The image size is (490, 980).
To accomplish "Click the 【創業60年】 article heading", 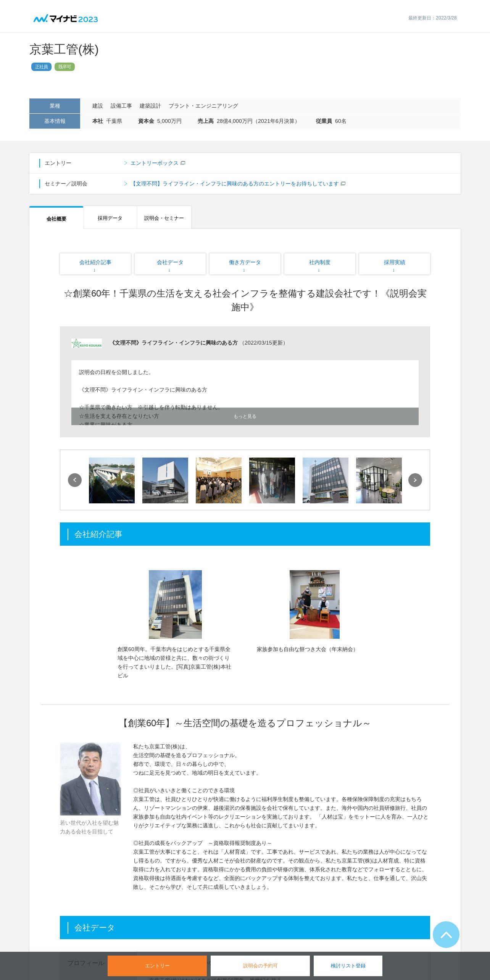I will click(245, 724).
